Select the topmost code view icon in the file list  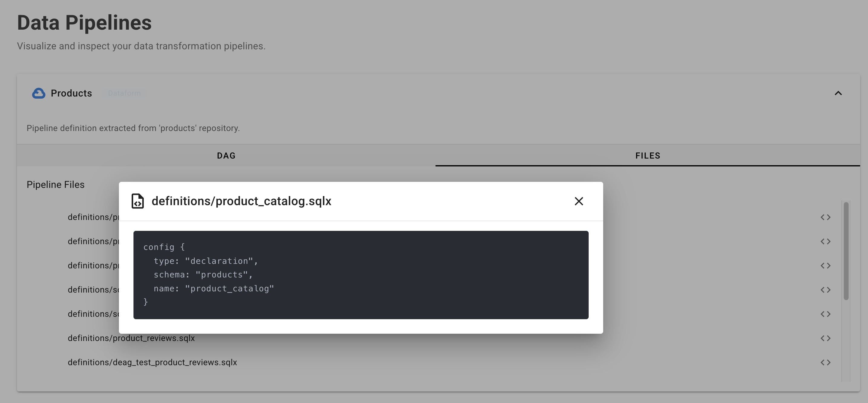point(826,217)
